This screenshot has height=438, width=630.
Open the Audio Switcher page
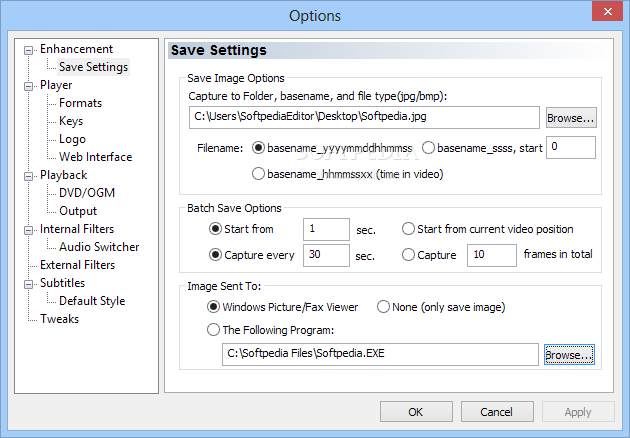click(x=99, y=247)
